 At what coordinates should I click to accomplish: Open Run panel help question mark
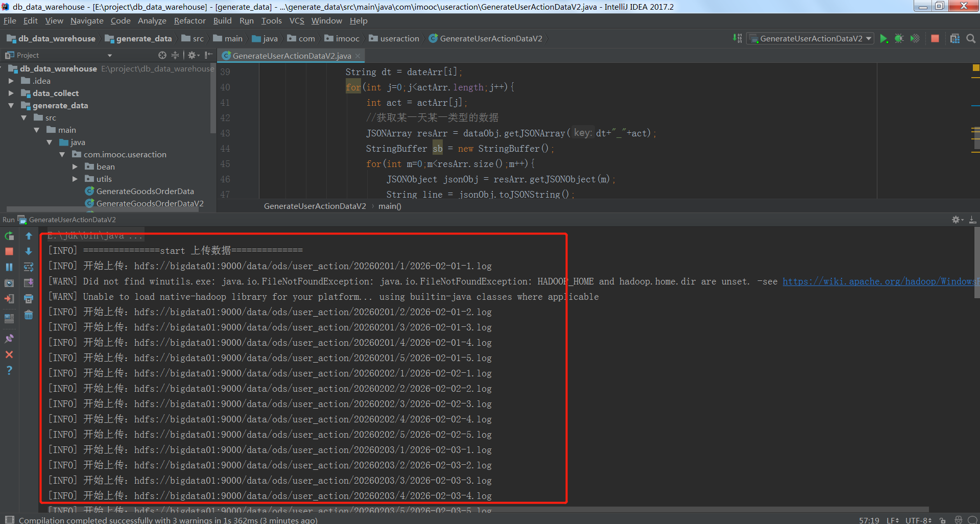pyautogui.click(x=9, y=370)
